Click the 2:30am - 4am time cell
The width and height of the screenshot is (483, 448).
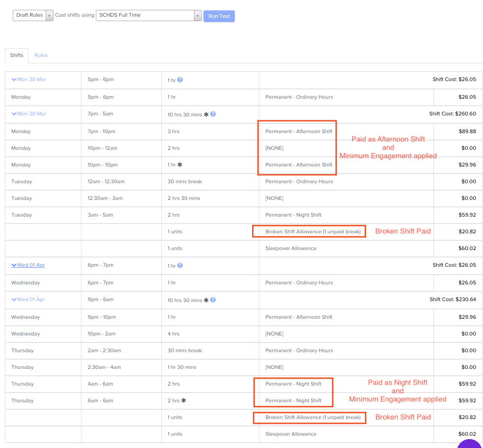click(x=104, y=367)
